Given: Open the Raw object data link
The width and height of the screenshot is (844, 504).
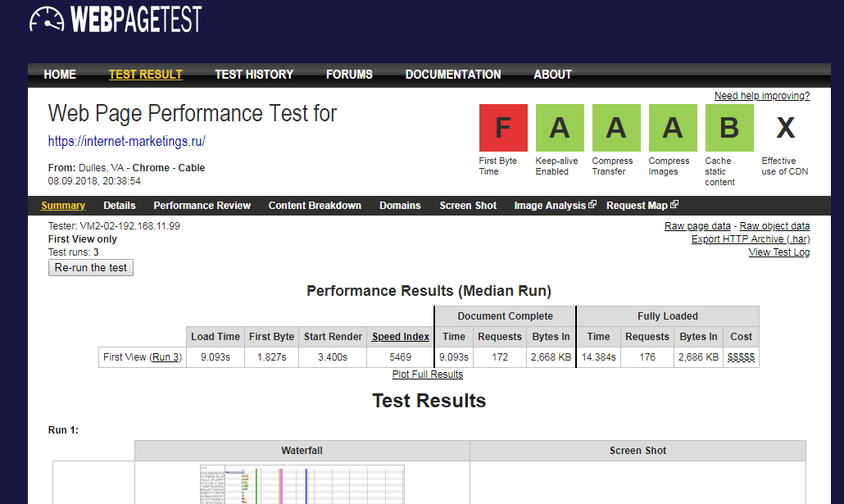Looking at the screenshot, I should [x=774, y=226].
